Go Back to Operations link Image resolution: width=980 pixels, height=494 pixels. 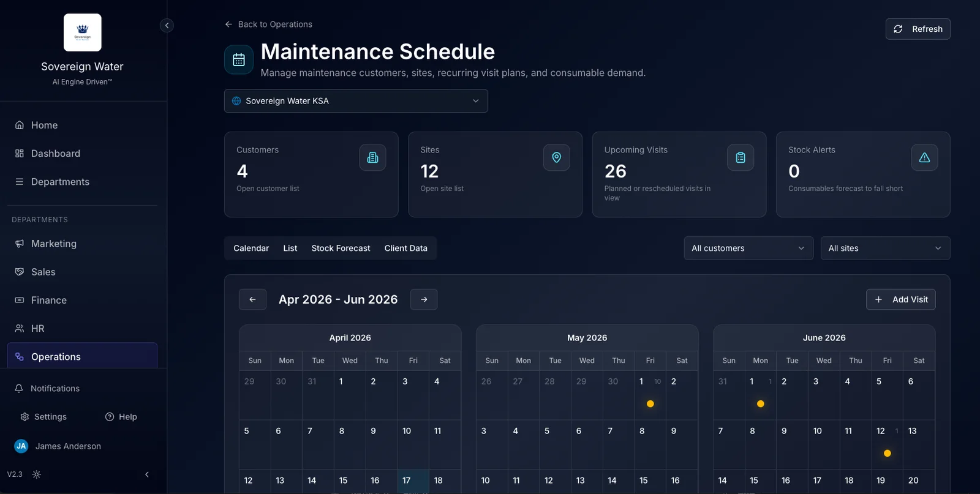coord(269,24)
